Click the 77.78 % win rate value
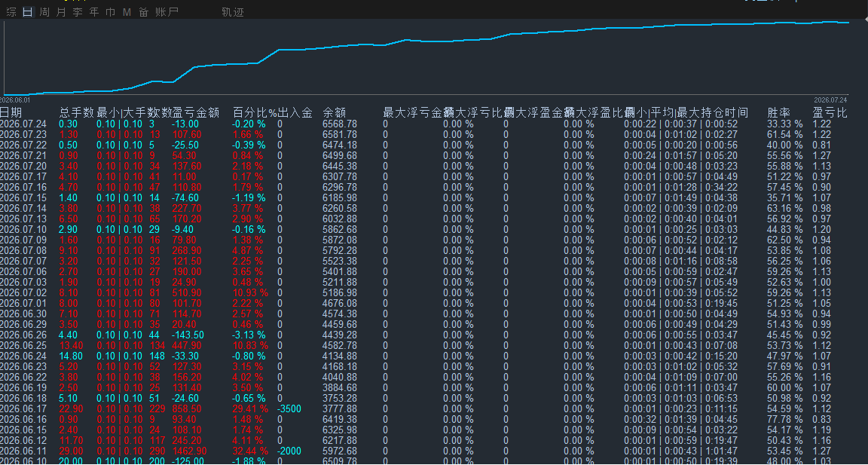 point(785,419)
